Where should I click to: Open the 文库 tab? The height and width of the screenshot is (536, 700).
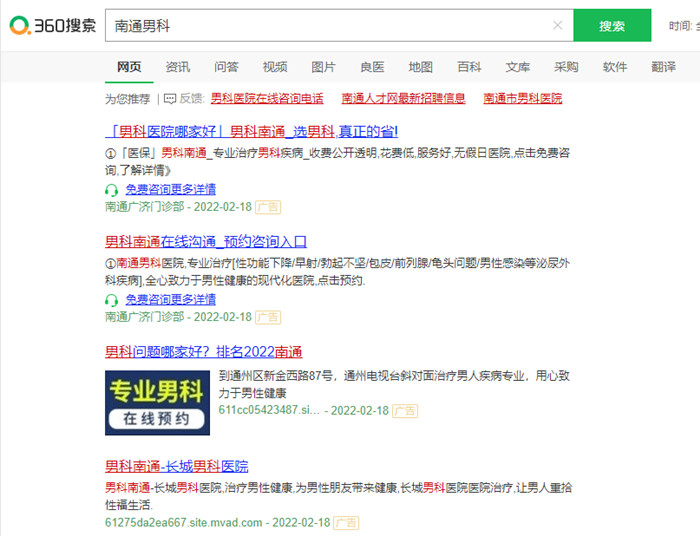point(518,67)
